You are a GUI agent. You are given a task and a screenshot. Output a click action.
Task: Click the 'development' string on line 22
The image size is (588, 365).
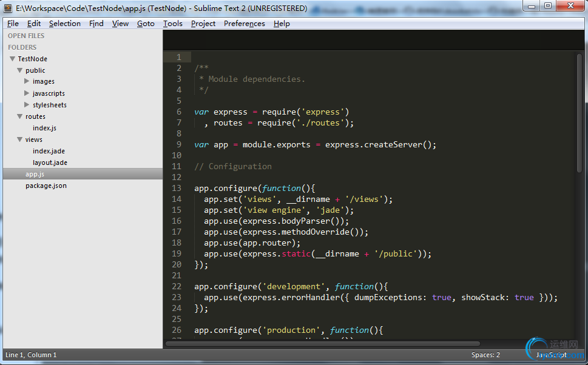pos(294,287)
